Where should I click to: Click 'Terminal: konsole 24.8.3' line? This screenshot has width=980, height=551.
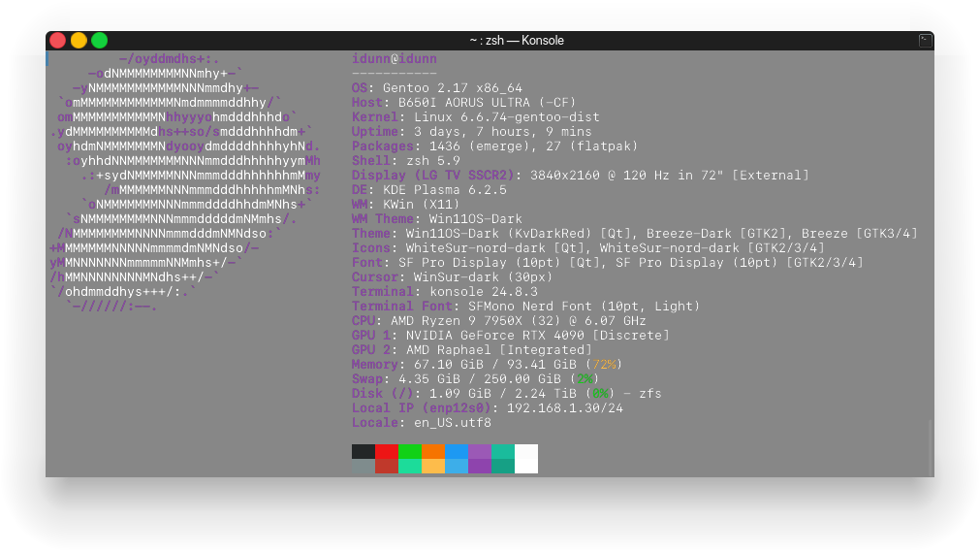pyautogui.click(x=444, y=291)
